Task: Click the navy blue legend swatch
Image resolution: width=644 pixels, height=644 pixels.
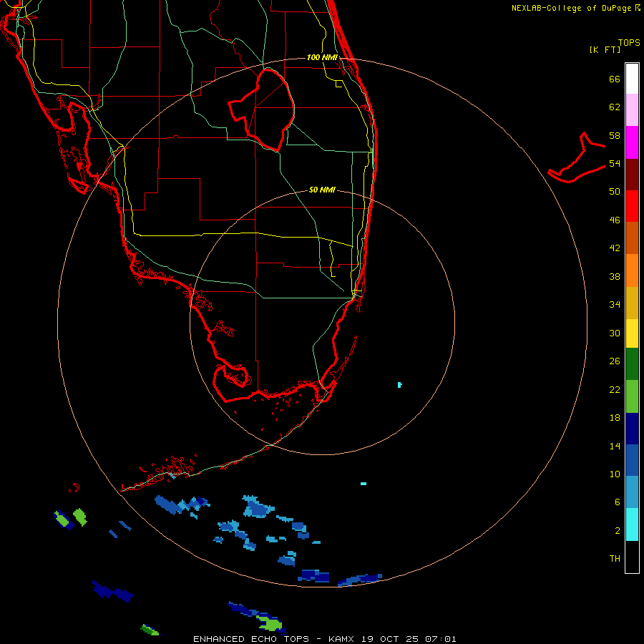Action: (x=632, y=429)
